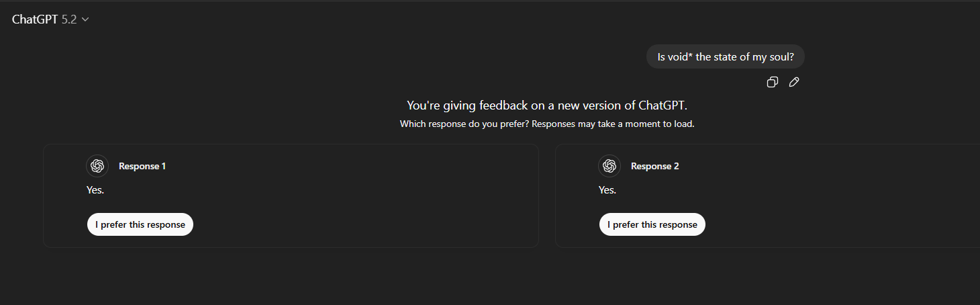Click the 5.2 version label

point(69,19)
